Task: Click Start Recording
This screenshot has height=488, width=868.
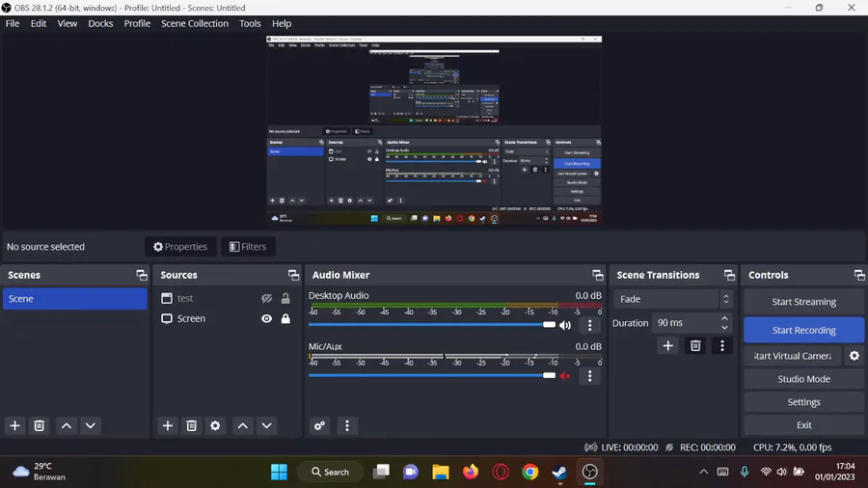Action: [803, 330]
